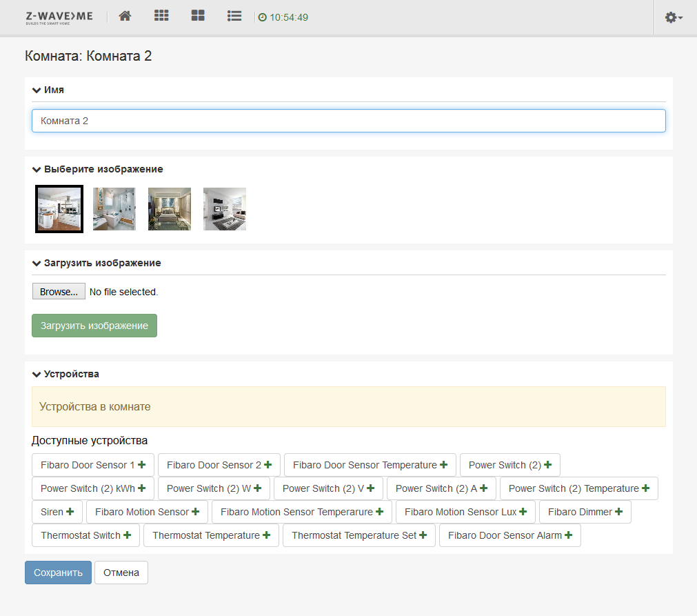Open the home dashboard icon
This screenshot has height=616, width=697.
(125, 17)
